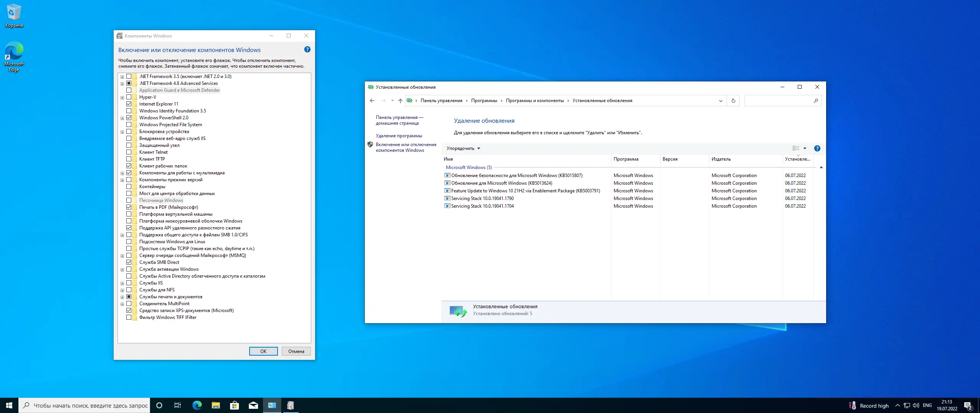Expand the Службы IIS tree node
The image size is (980, 413).
click(122, 283)
